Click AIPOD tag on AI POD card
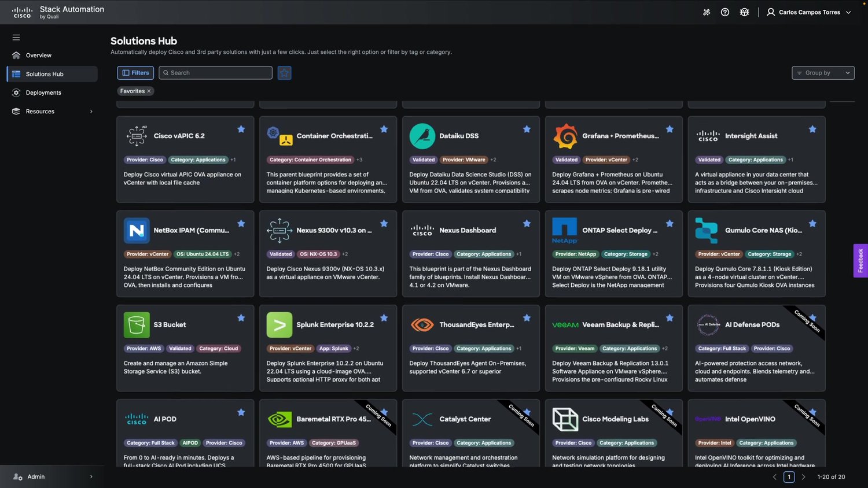The height and width of the screenshot is (488, 868). coord(190,443)
